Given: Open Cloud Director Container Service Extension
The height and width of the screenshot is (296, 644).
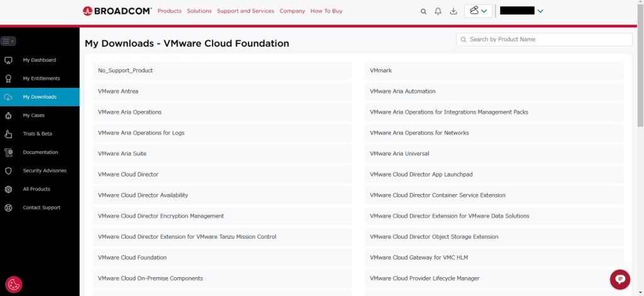Looking at the screenshot, I should click(x=494, y=195).
